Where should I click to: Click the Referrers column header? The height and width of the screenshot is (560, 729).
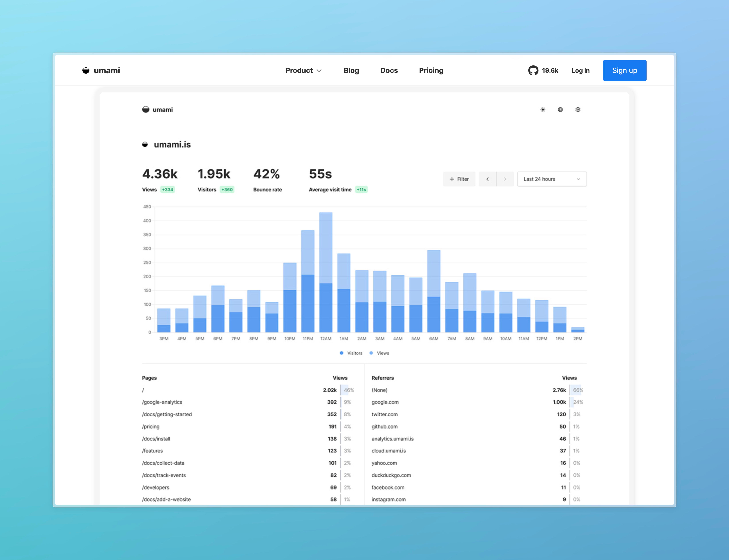click(x=383, y=378)
